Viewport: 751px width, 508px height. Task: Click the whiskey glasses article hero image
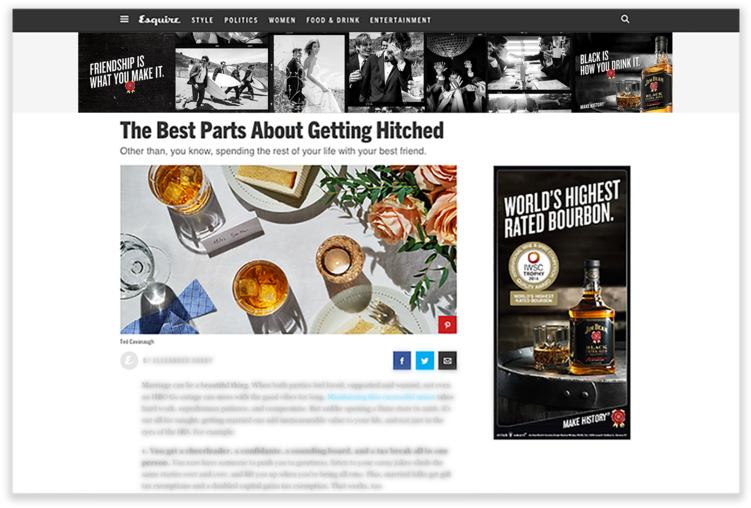tap(288, 249)
